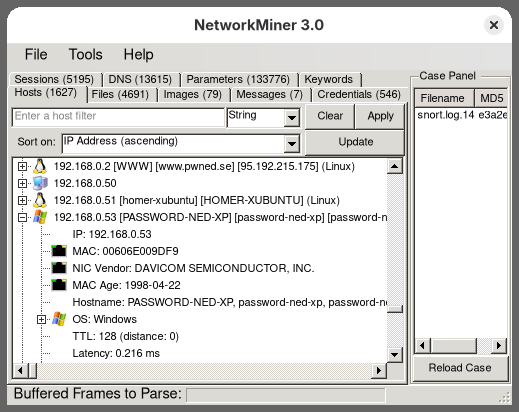
Task: Select the OS: Windows label
Action: pyautogui.click(x=104, y=319)
